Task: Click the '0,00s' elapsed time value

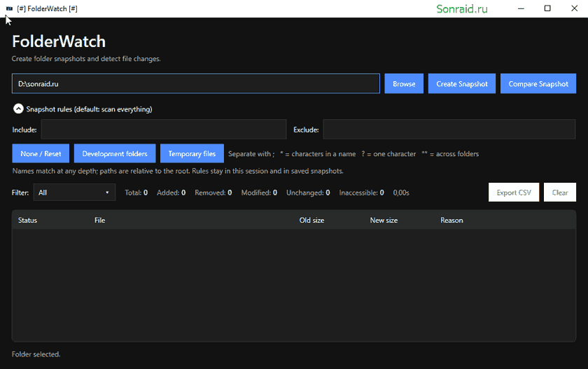Action: [401, 193]
